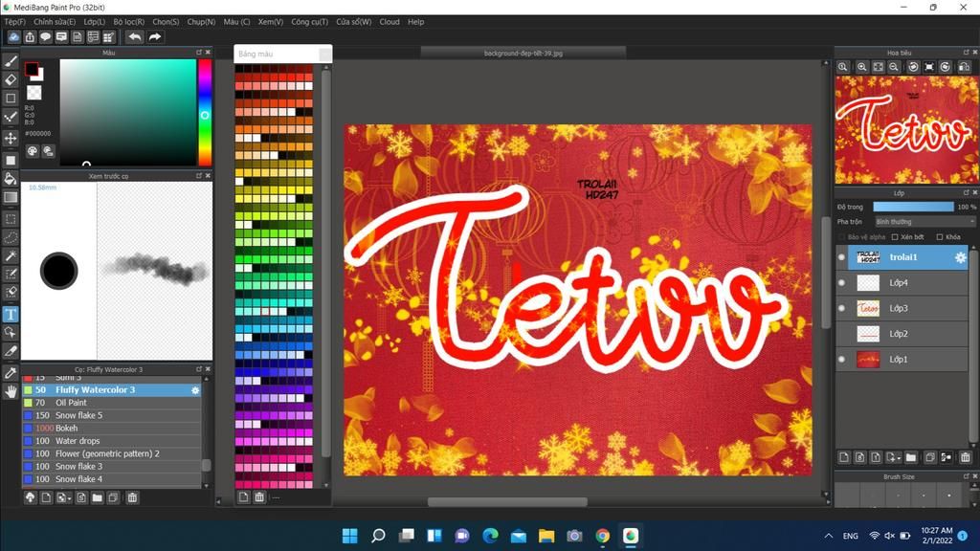This screenshot has height=551, width=980.
Task: Delete swatch with palette trash icon
Action: click(259, 497)
